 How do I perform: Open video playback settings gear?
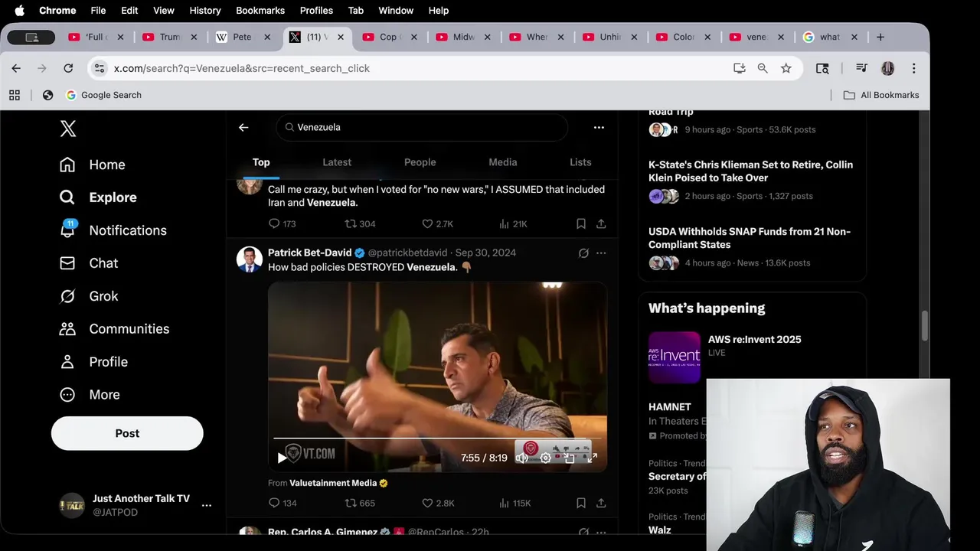coord(545,458)
